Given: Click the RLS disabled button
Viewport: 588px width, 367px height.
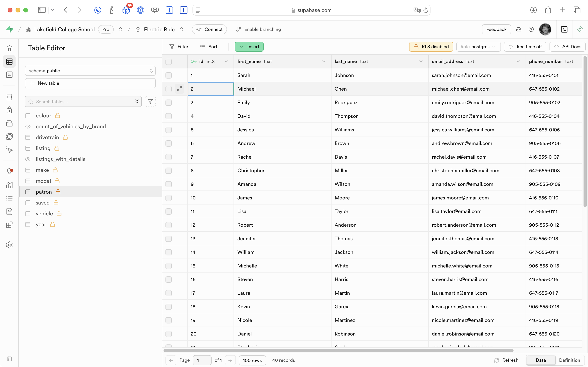Looking at the screenshot, I should click(x=431, y=47).
